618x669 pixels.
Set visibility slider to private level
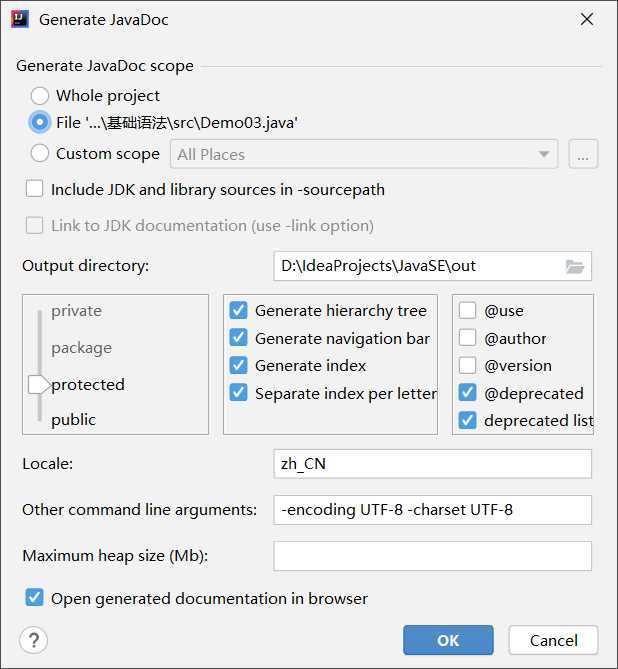click(76, 311)
